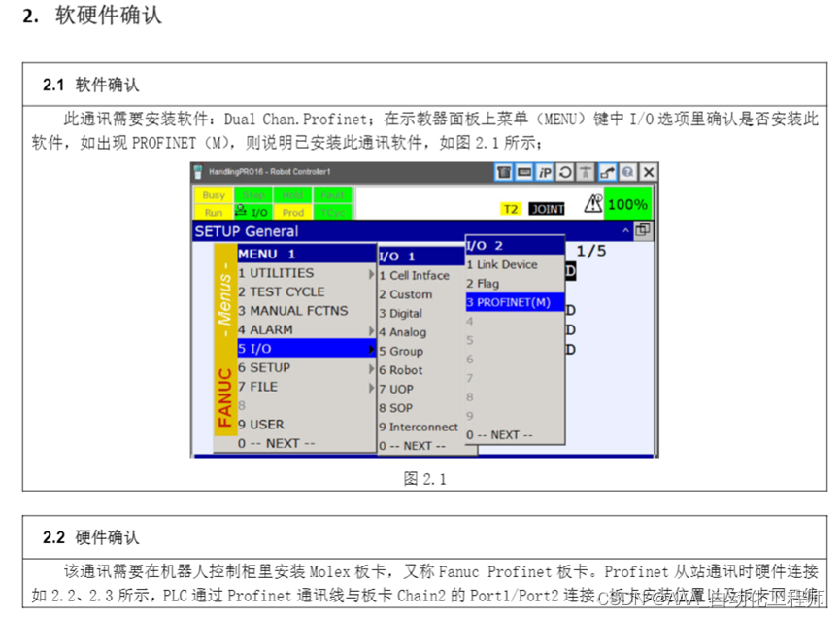Expand the submenu arrow beside 4 ALARM
The image size is (840, 617).
click(371, 330)
